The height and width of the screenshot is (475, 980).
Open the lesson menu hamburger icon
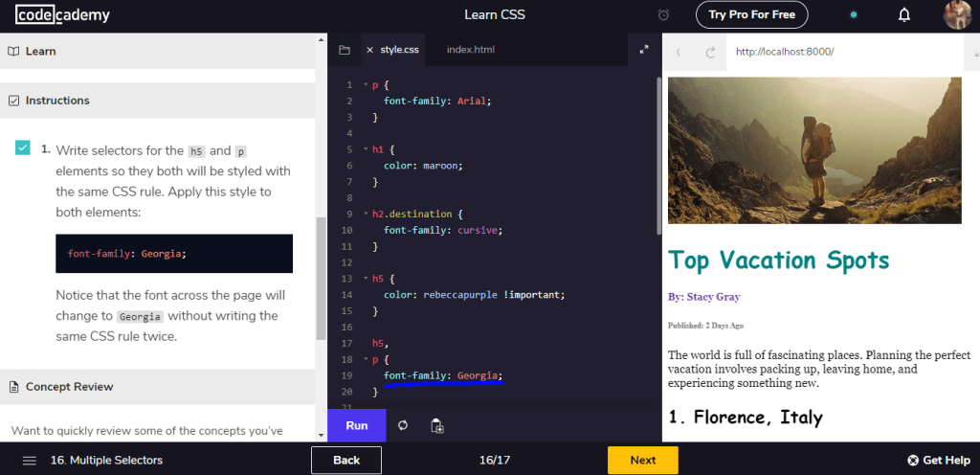click(x=30, y=461)
